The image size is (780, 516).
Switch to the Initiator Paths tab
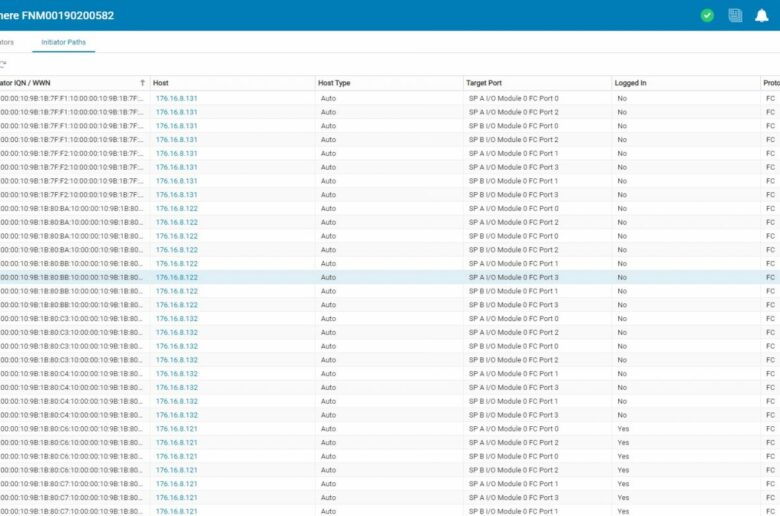point(64,42)
